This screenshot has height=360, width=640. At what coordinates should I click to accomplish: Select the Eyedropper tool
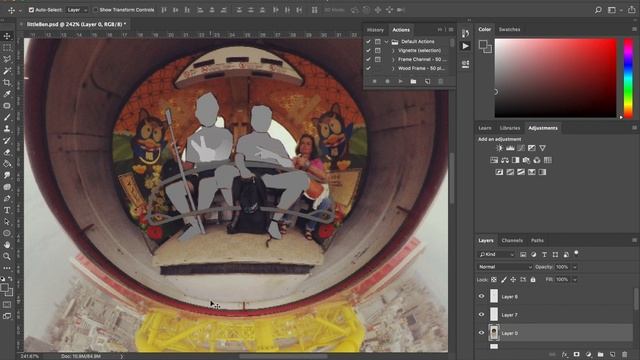point(7,94)
